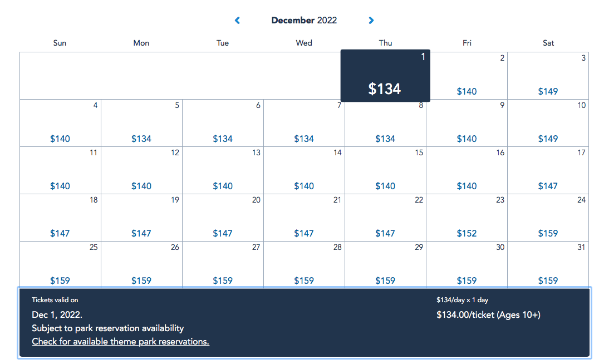Screen dimensions: 599x364
Task: Choose December 10 date cell
Action: click(548, 123)
